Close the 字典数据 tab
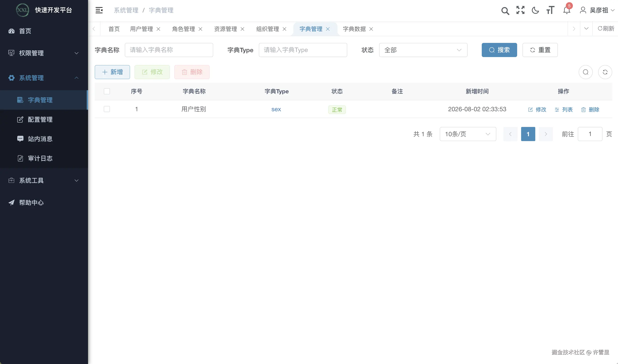618x364 pixels. pos(371,29)
